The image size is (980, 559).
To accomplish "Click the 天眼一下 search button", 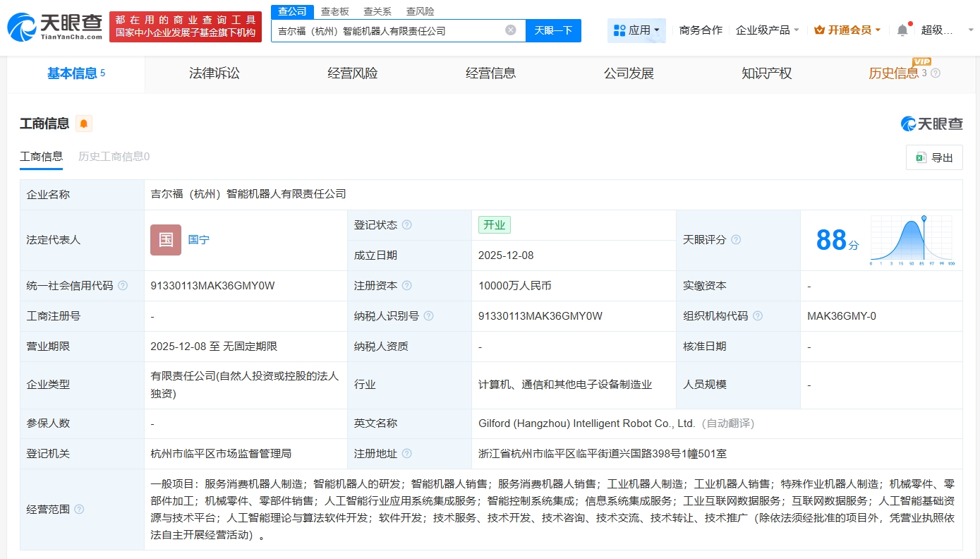I will pos(554,30).
